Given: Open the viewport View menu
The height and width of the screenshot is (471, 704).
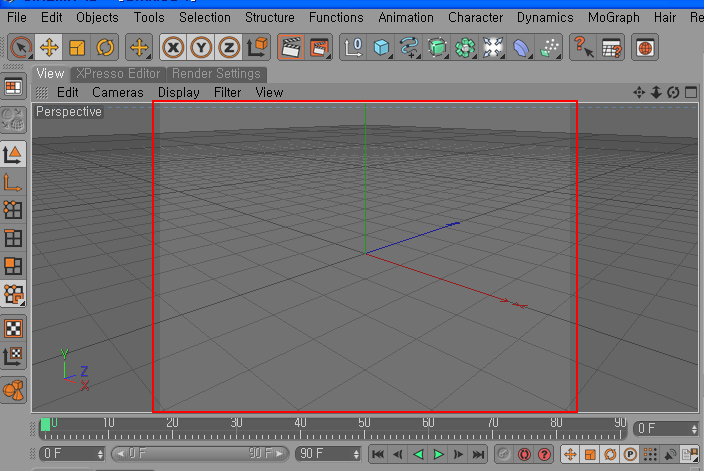Looking at the screenshot, I should tap(269, 92).
